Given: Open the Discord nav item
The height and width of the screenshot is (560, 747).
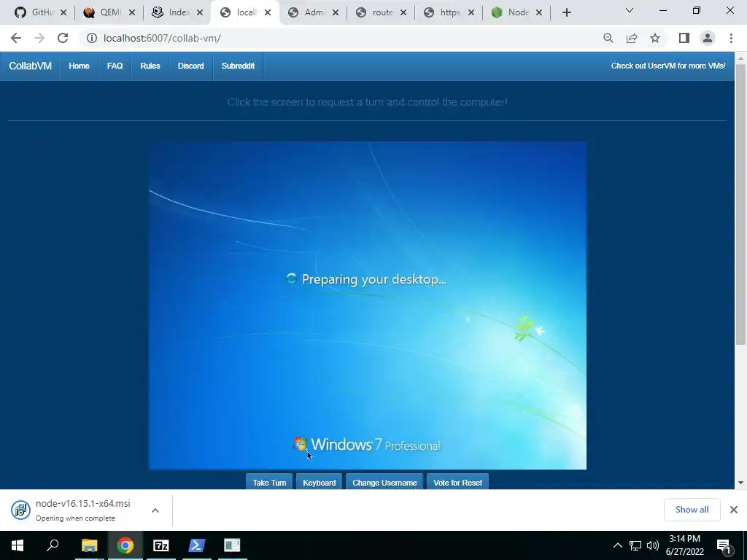Looking at the screenshot, I should tap(191, 66).
